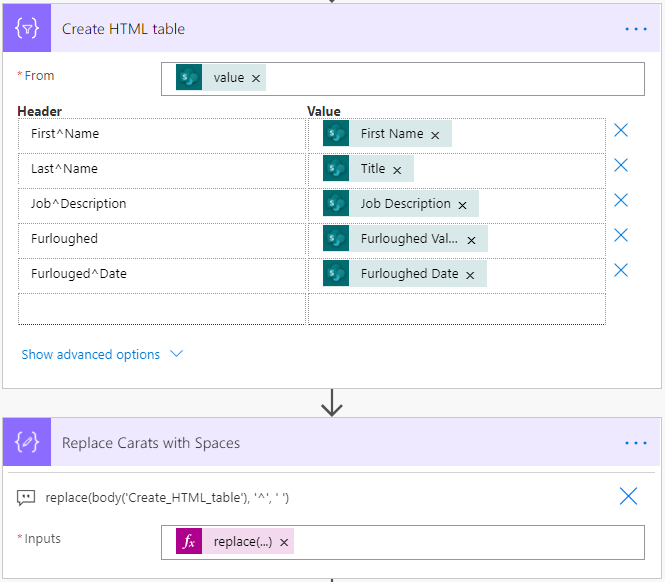Click the SharePoint icon on Furloughed Val... token
665x582 pixels.
336,238
